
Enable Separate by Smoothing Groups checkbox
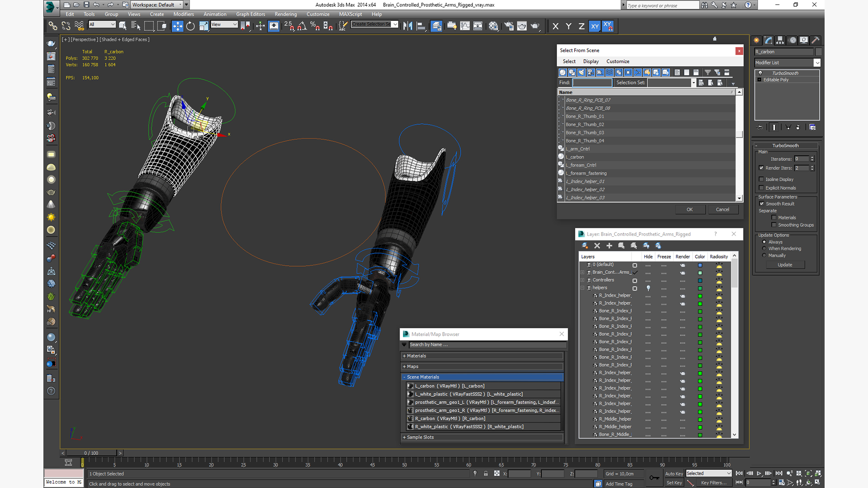774,225
